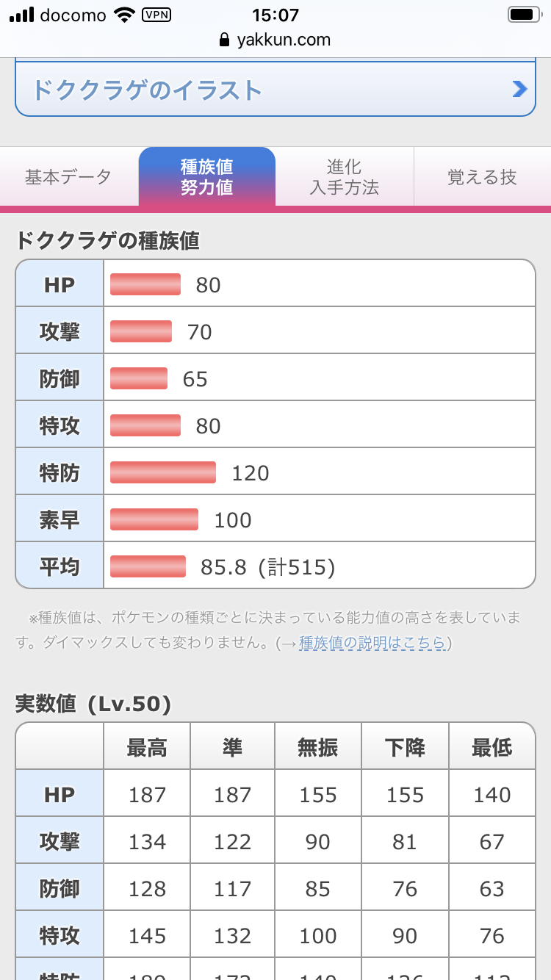Open ドククラゲのイラスト via blue chevron arrow
The width and height of the screenshot is (551, 980).
[519, 90]
